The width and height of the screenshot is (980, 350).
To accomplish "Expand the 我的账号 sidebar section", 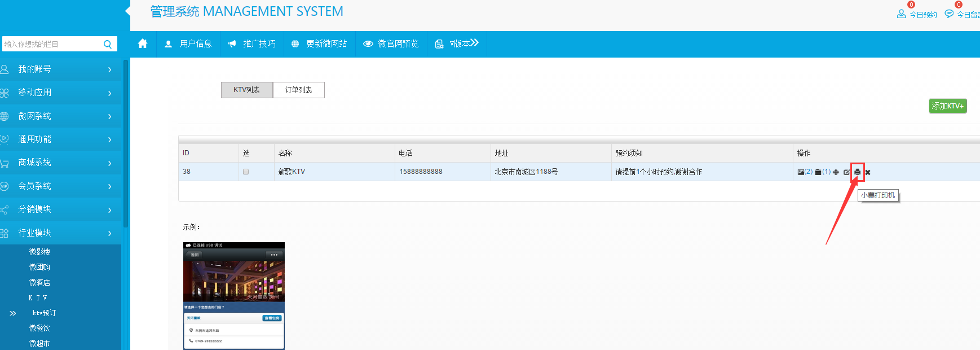I will [x=56, y=69].
